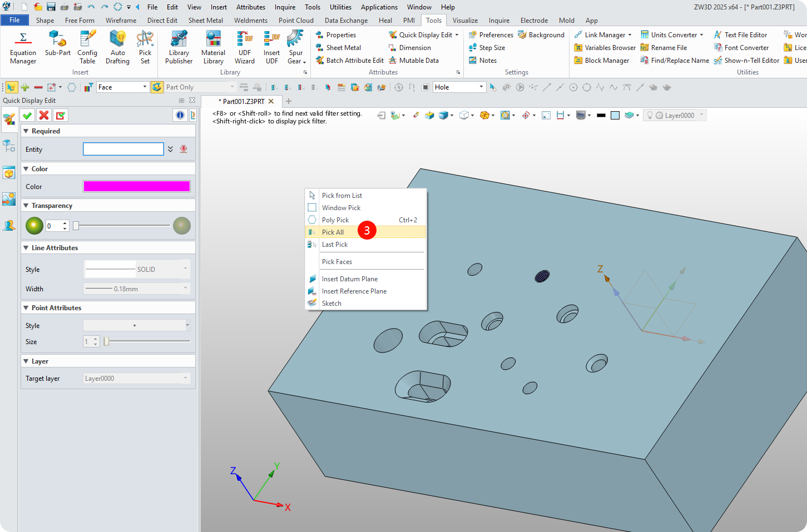Image resolution: width=807 pixels, height=532 pixels.
Task: Click the blue info icon
Action: [180, 115]
